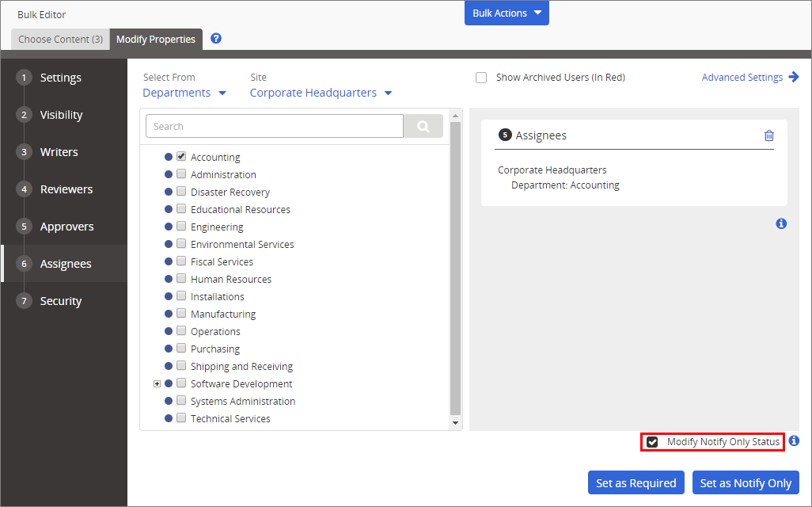Click step 4 circle icon for Reviewers

tap(24, 189)
